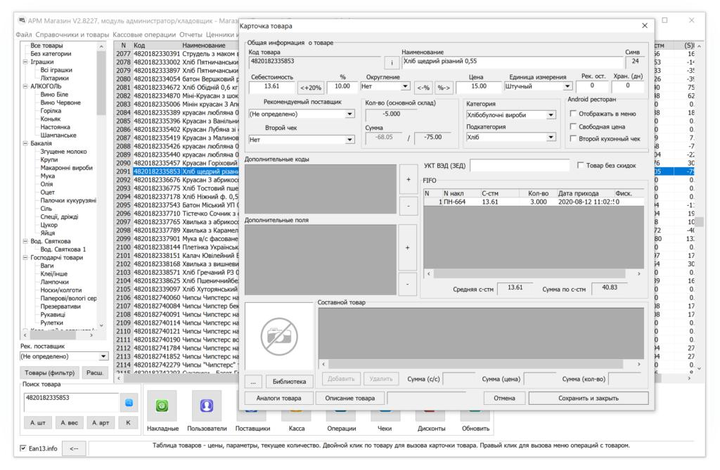The image size is (720, 470).
Task: Click the Отмена button
Action: tap(504, 398)
